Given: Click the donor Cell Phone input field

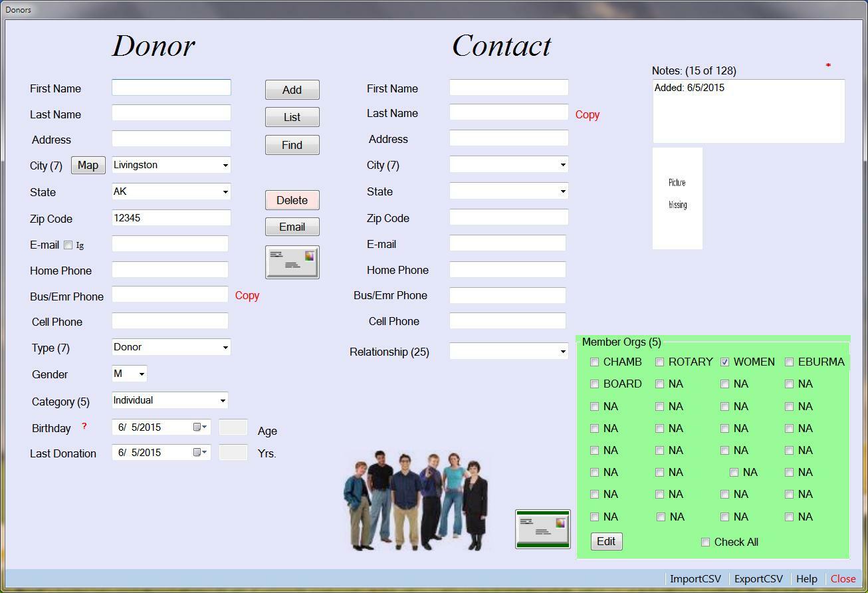Looking at the screenshot, I should pyautogui.click(x=170, y=321).
